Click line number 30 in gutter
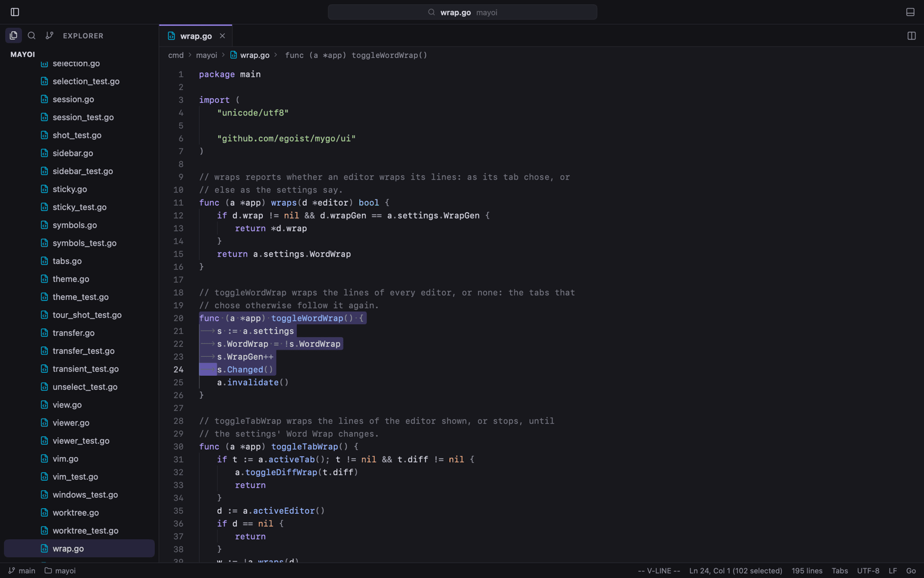This screenshot has width=924, height=578. (178, 447)
